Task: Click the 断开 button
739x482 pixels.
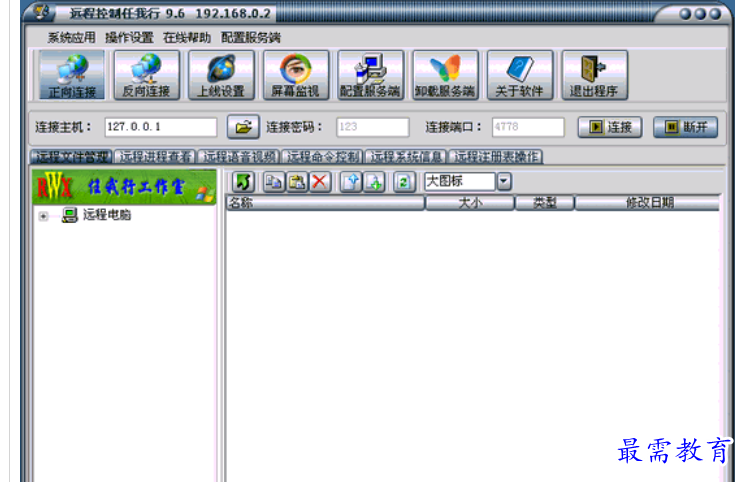Action: (x=686, y=127)
